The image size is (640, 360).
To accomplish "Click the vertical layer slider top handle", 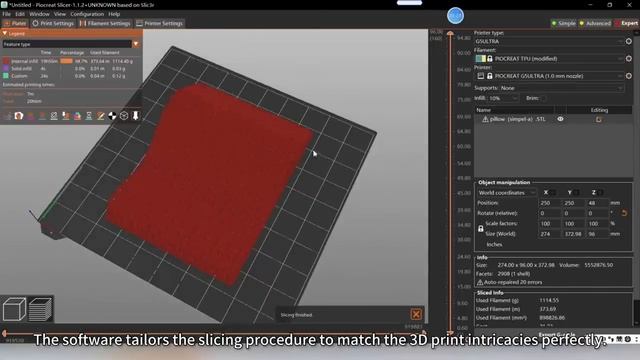I will tap(450, 33).
